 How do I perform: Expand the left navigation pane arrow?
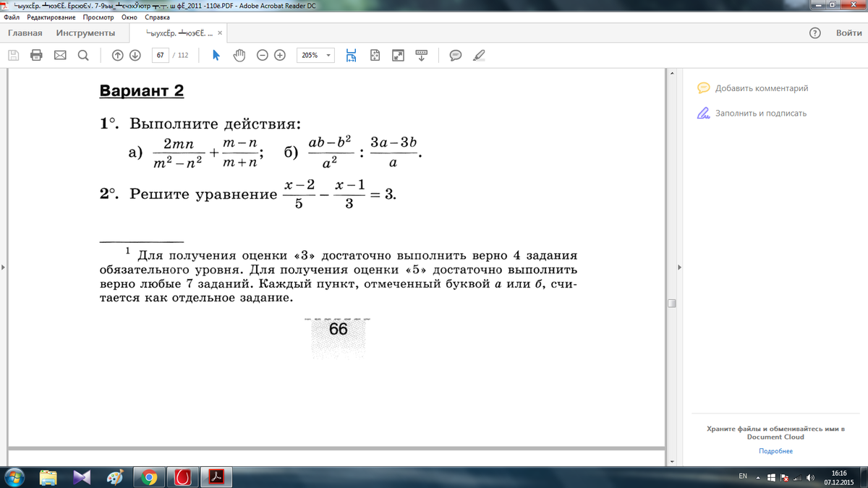click(x=4, y=268)
